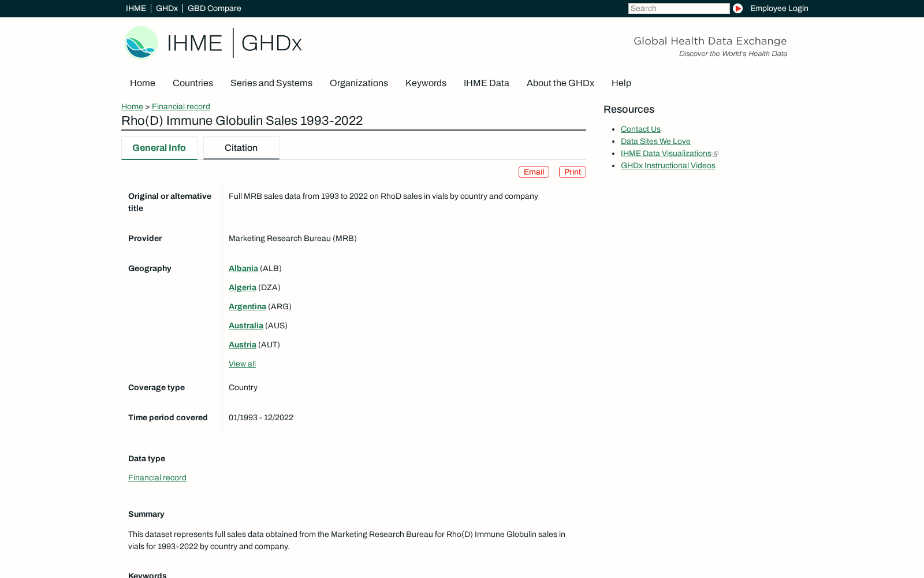924x578 pixels.
Task: Click the red search submit arrow icon
Action: (737, 9)
